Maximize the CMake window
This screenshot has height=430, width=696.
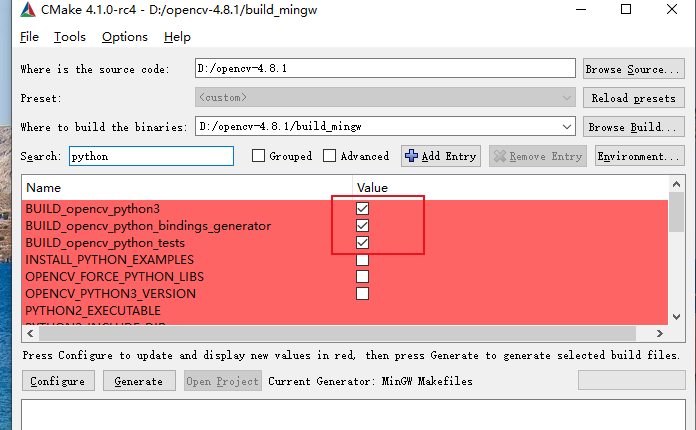(x=626, y=9)
